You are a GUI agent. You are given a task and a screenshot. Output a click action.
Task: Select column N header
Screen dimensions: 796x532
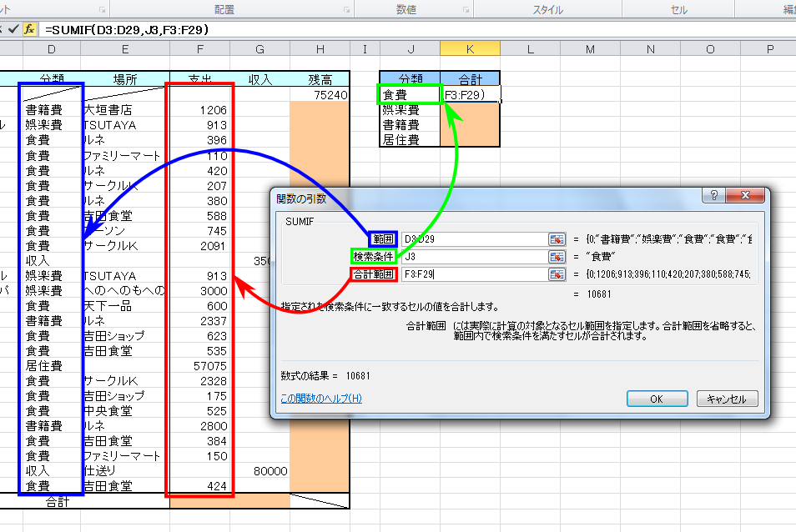tap(650, 49)
